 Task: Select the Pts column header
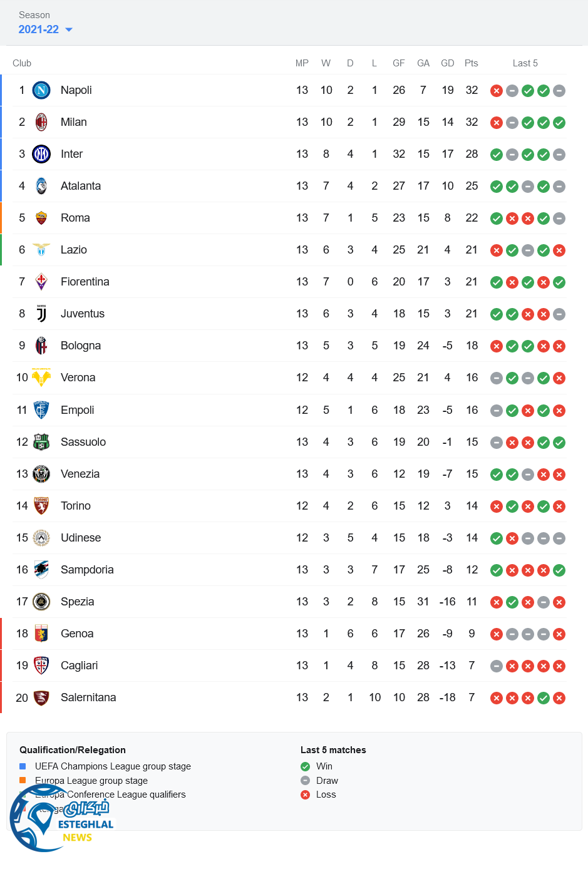(471, 63)
